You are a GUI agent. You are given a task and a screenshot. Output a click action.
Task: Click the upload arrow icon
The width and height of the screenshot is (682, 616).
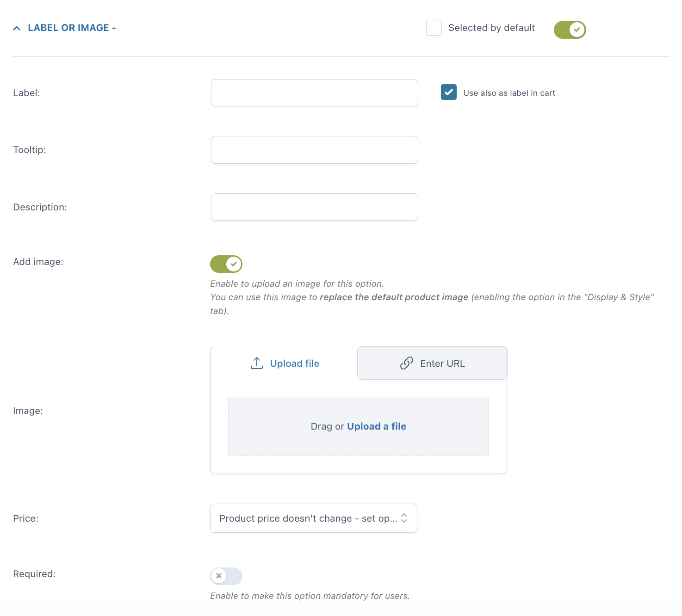click(x=256, y=363)
